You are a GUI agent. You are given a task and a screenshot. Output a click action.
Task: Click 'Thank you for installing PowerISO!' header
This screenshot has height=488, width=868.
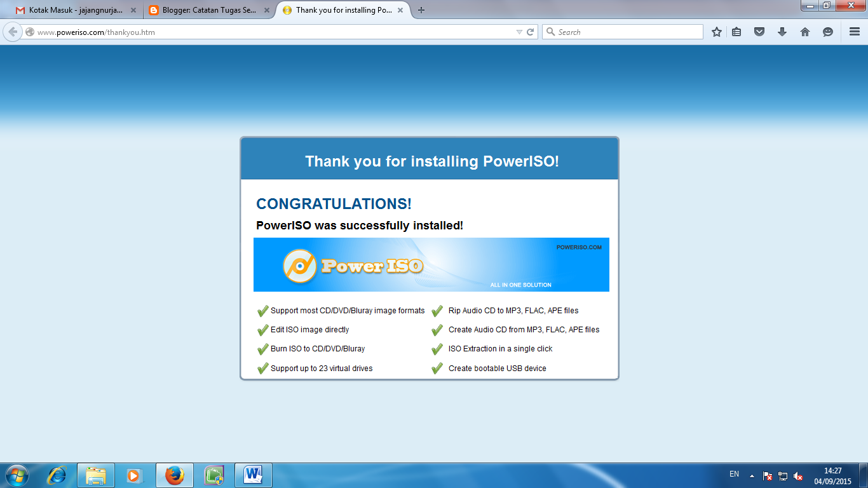[x=431, y=161]
